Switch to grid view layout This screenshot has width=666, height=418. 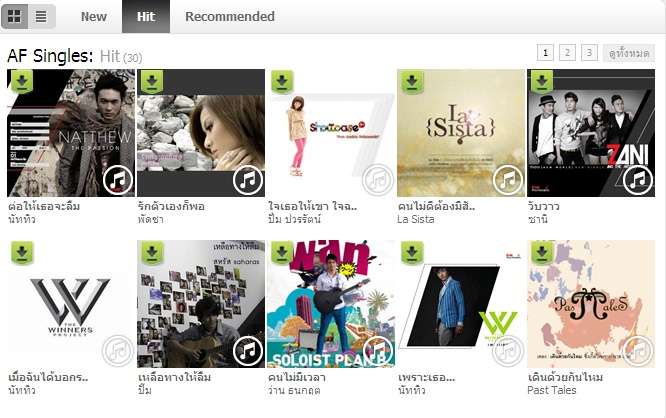tap(15, 17)
